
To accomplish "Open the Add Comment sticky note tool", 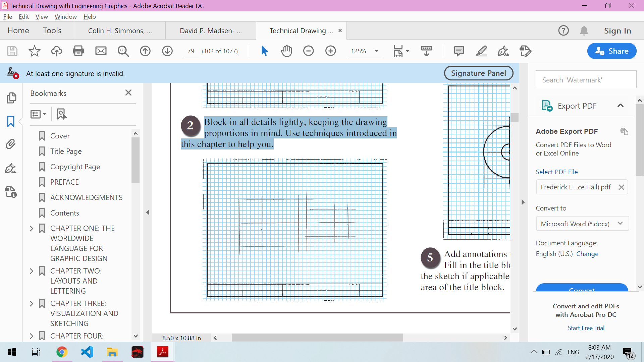I will (x=459, y=51).
